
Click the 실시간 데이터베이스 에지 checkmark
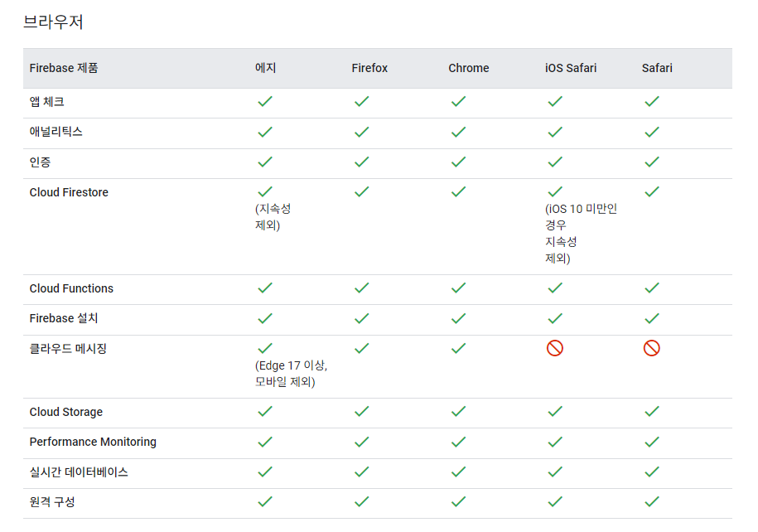265,472
